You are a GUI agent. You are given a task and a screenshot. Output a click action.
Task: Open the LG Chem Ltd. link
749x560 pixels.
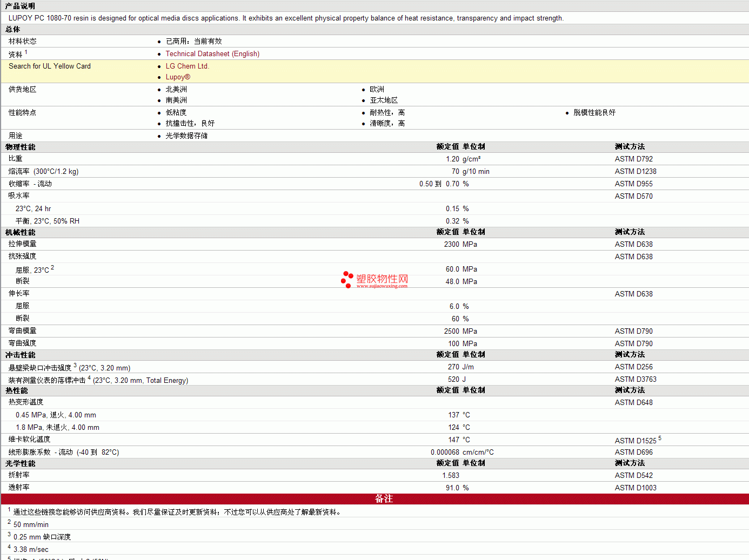point(187,66)
